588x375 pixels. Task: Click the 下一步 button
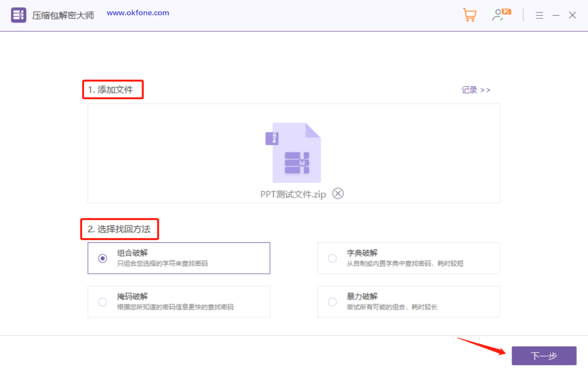(544, 356)
